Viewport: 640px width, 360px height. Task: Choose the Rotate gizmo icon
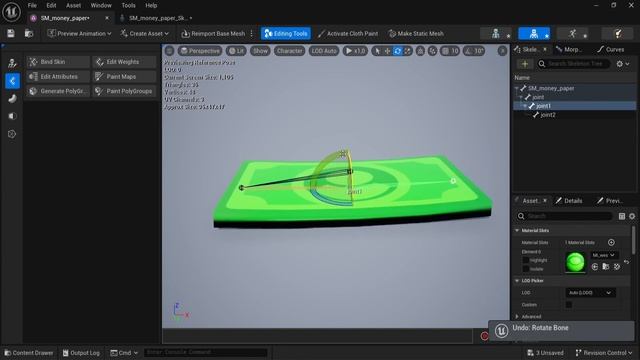(398, 51)
